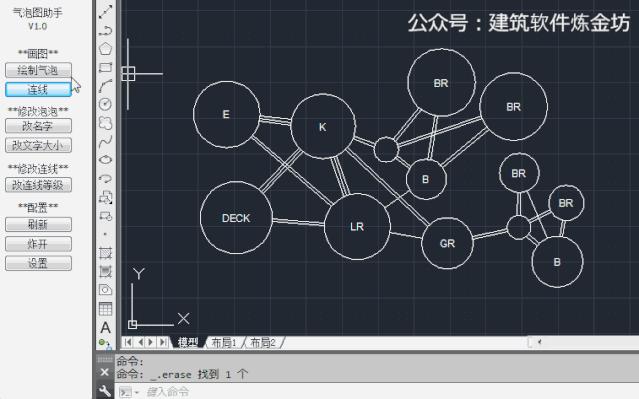Switch to the 布局2 tab
This screenshot has height=399, width=639.
coord(263,342)
